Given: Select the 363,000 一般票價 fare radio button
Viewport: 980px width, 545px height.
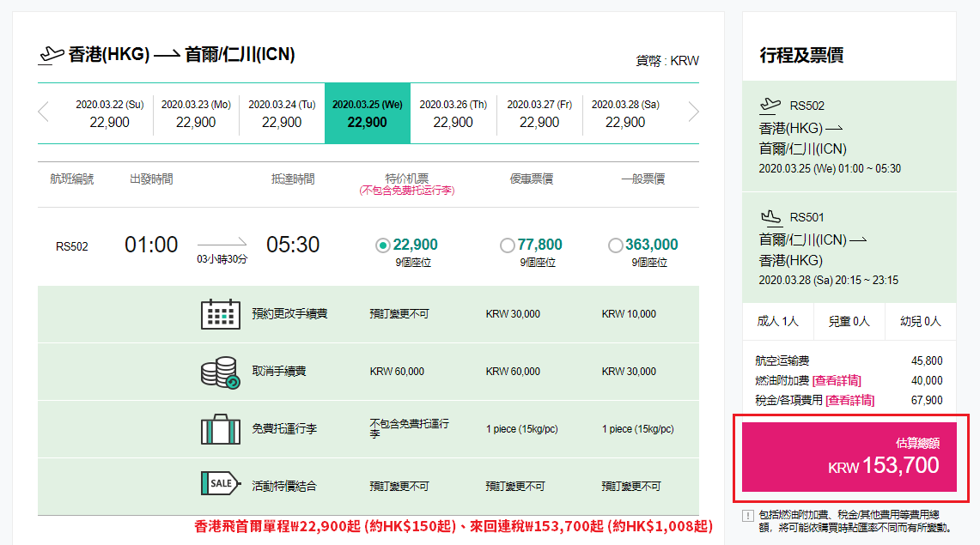Looking at the screenshot, I should pos(616,245).
